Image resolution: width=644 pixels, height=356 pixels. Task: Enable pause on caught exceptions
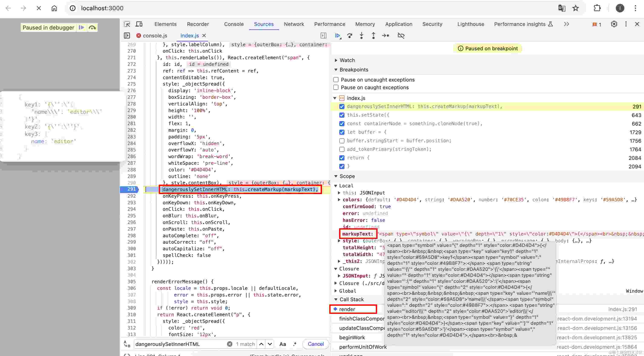tap(336, 87)
